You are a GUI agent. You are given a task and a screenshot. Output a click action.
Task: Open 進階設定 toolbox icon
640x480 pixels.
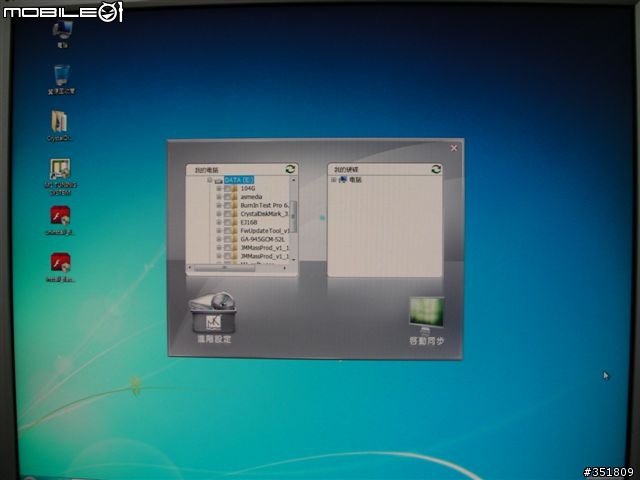coord(213,312)
